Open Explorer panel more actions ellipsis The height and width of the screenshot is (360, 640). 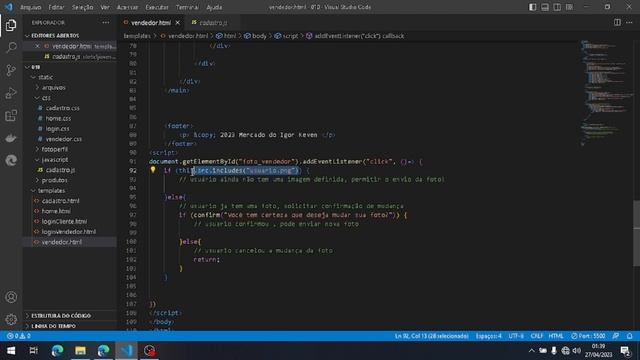(x=106, y=22)
